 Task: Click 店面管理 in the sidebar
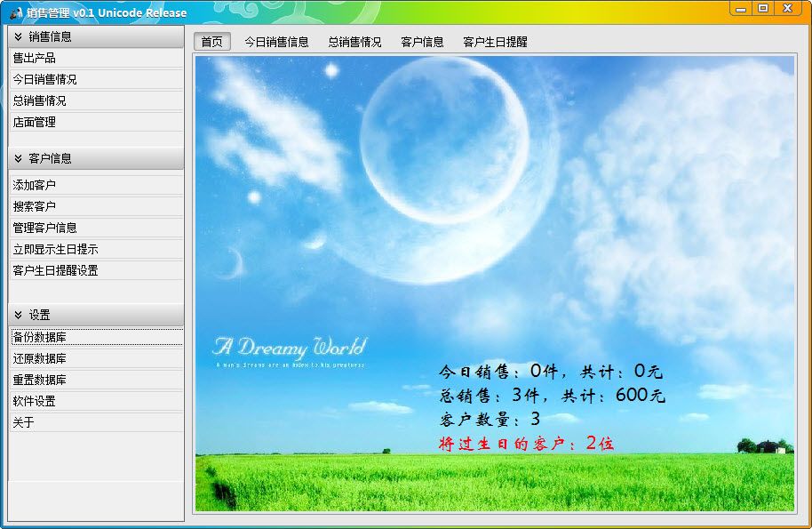click(35, 122)
